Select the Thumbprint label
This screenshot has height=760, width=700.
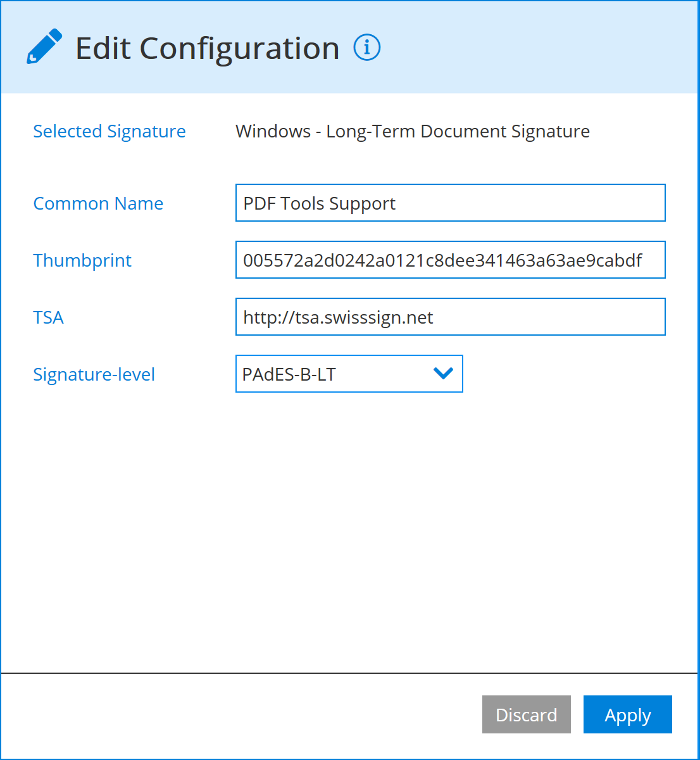pos(82,260)
